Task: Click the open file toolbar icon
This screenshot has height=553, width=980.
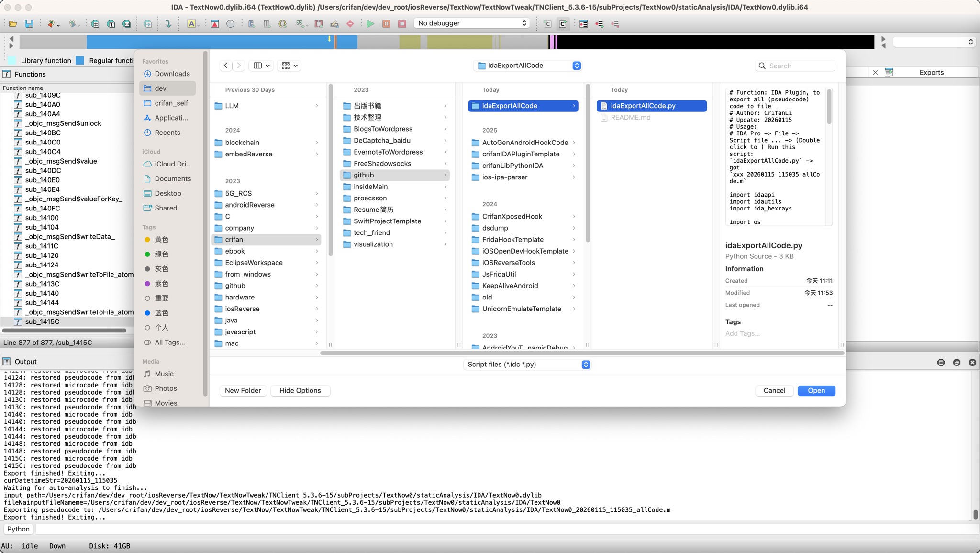Action: click(x=13, y=23)
